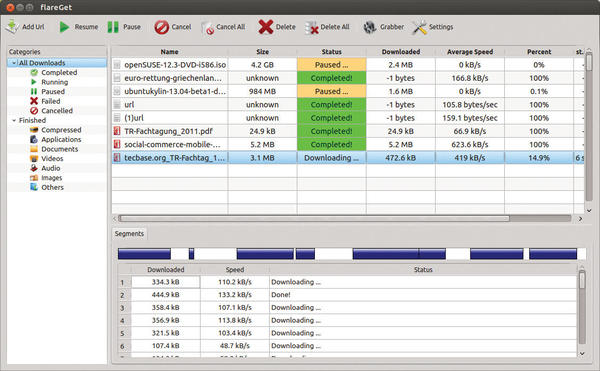Resume the download with green play icon
Screen dimensions: 600x371
64,27
